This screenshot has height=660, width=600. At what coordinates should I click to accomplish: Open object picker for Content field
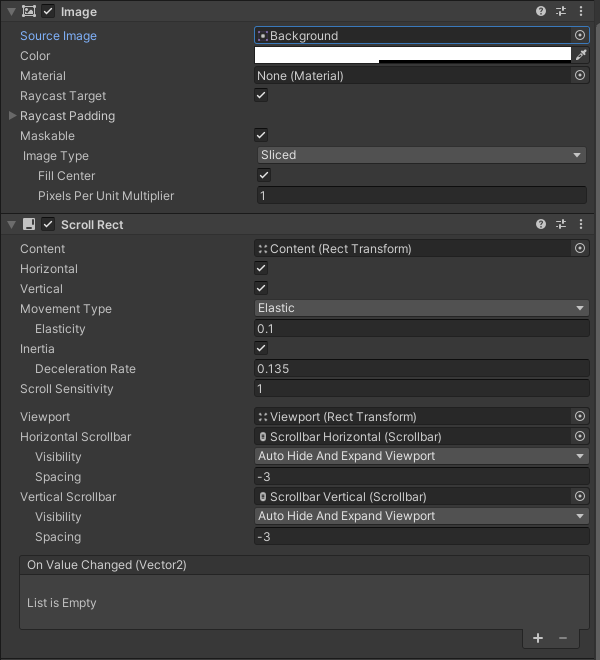(x=580, y=248)
